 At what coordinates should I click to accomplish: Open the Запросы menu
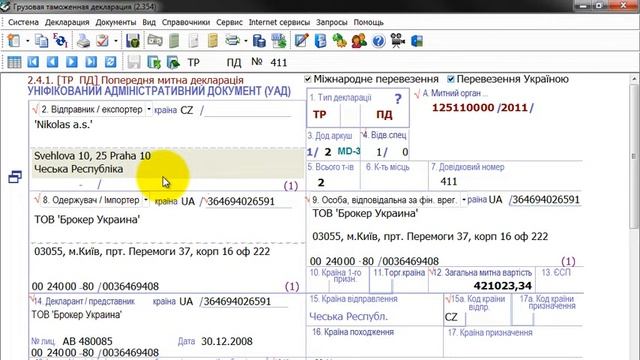tap(331, 22)
